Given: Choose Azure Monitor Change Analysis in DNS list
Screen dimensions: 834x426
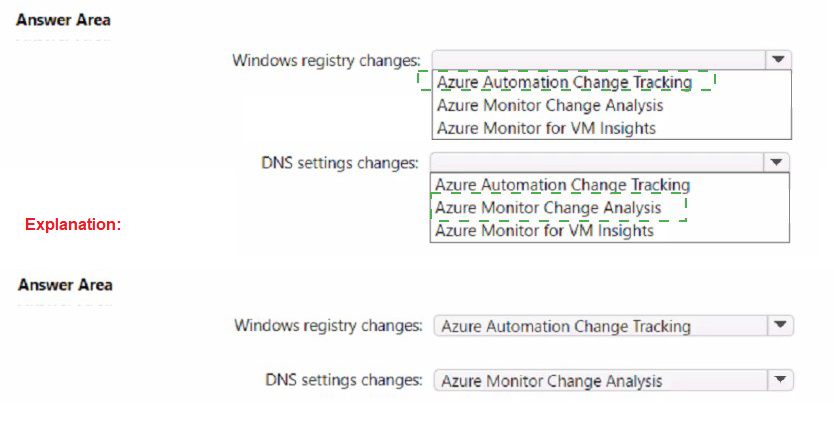Looking at the screenshot, I should click(x=548, y=208).
